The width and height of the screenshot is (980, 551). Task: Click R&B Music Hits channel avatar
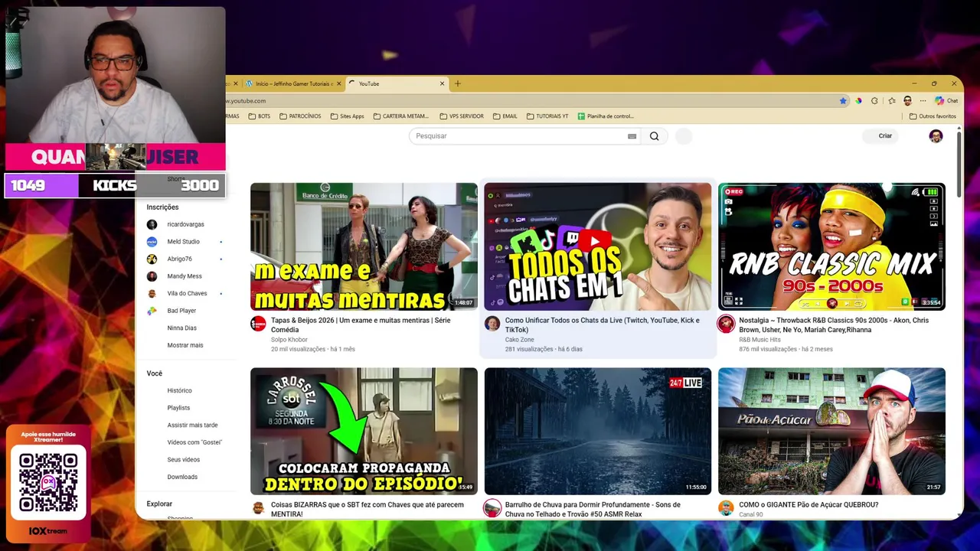click(x=726, y=324)
